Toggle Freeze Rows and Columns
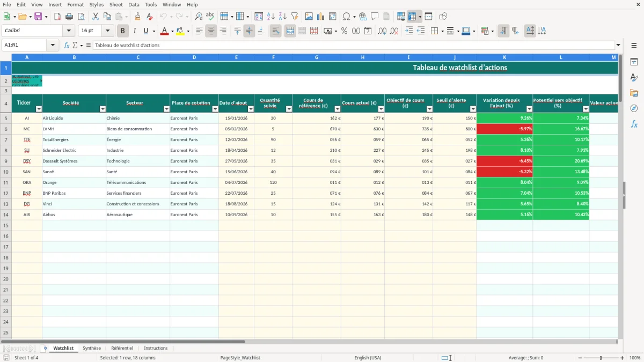The width and height of the screenshot is (644, 362). pos(412,17)
